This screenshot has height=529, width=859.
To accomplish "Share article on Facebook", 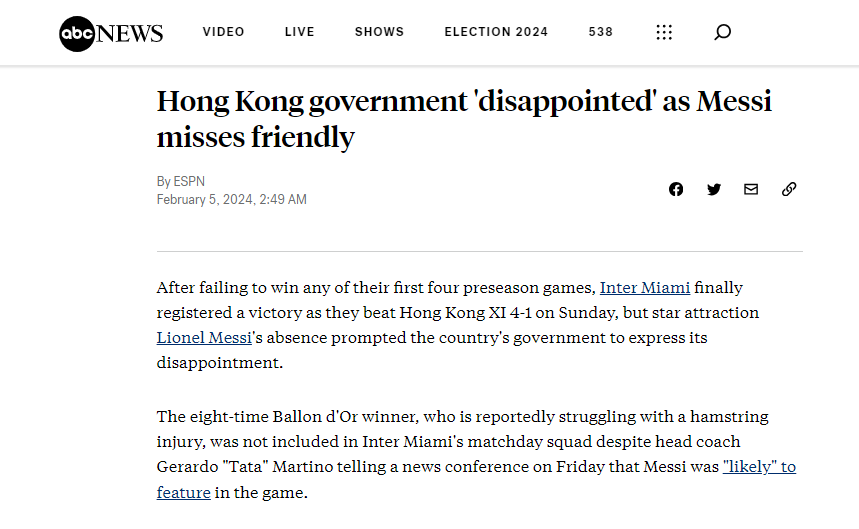I will (x=676, y=189).
